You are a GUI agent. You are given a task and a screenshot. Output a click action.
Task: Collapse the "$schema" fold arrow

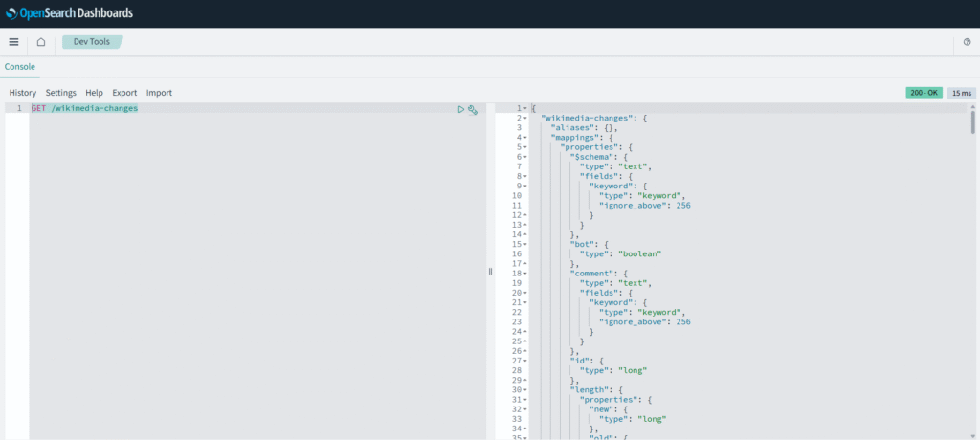click(x=525, y=157)
